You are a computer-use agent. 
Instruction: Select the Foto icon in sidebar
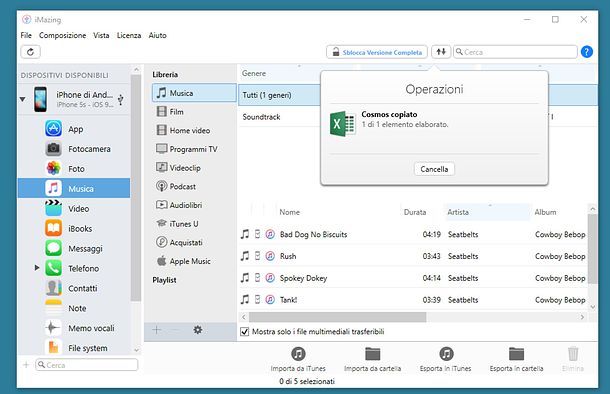point(53,168)
